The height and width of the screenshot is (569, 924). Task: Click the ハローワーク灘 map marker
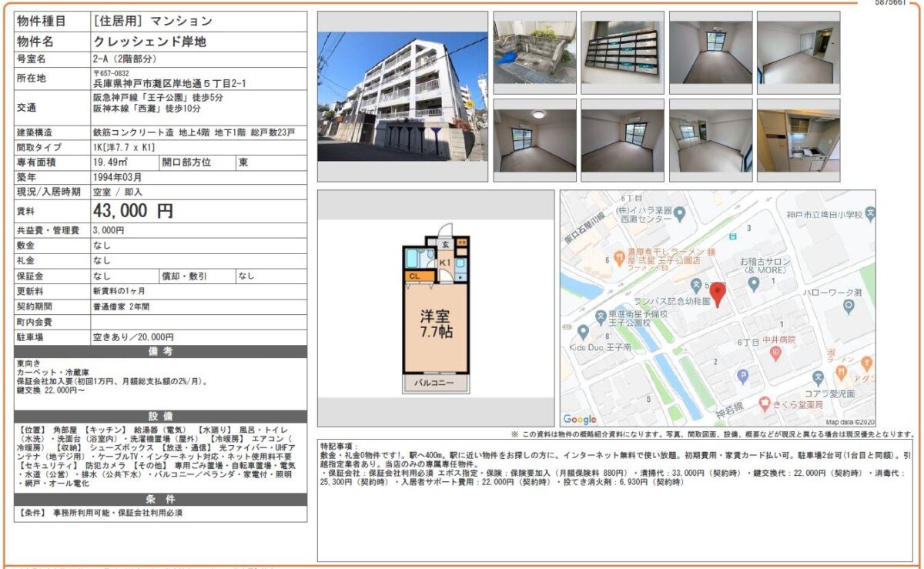pyautogui.click(x=849, y=306)
